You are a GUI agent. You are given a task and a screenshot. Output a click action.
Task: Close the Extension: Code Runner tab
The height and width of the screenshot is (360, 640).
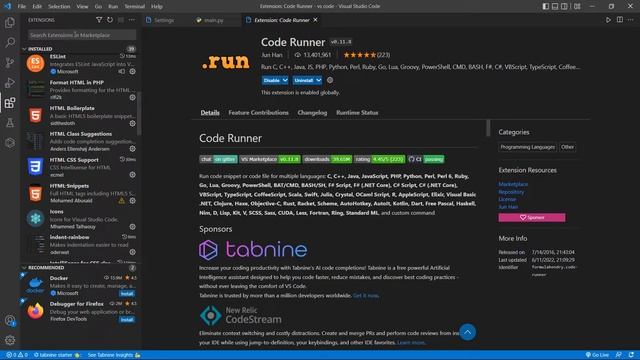(x=316, y=20)
